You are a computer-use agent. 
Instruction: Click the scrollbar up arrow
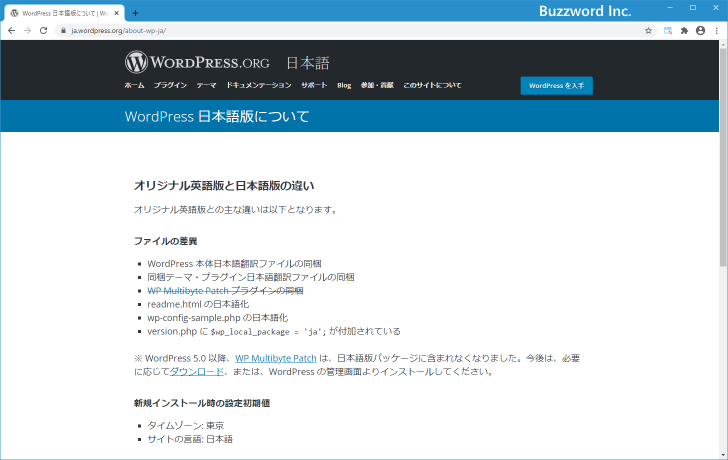coord(723,44)
